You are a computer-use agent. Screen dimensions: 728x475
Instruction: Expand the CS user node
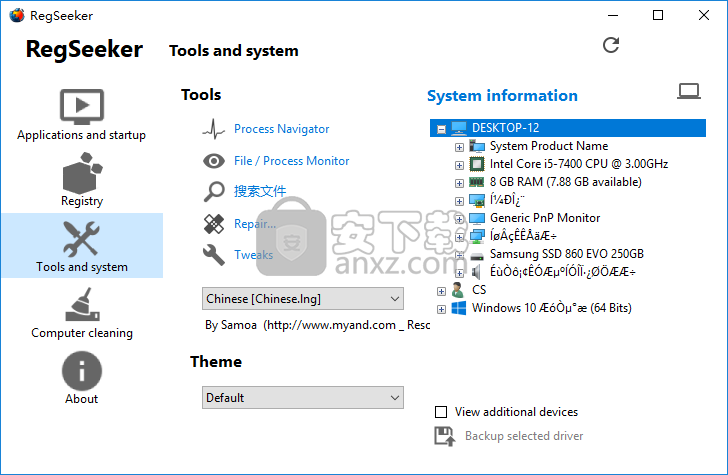tap(441, 292)
